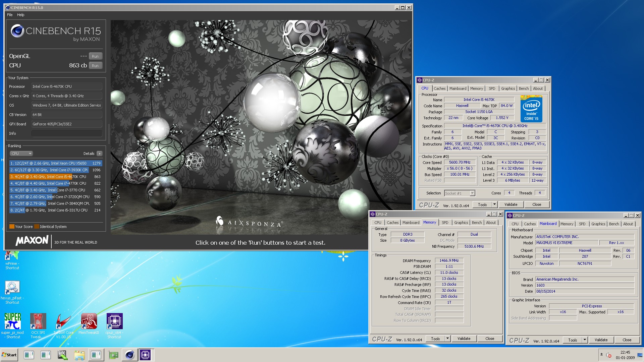Open Graphics tab in top CPU-Z window

click(508, 88)
